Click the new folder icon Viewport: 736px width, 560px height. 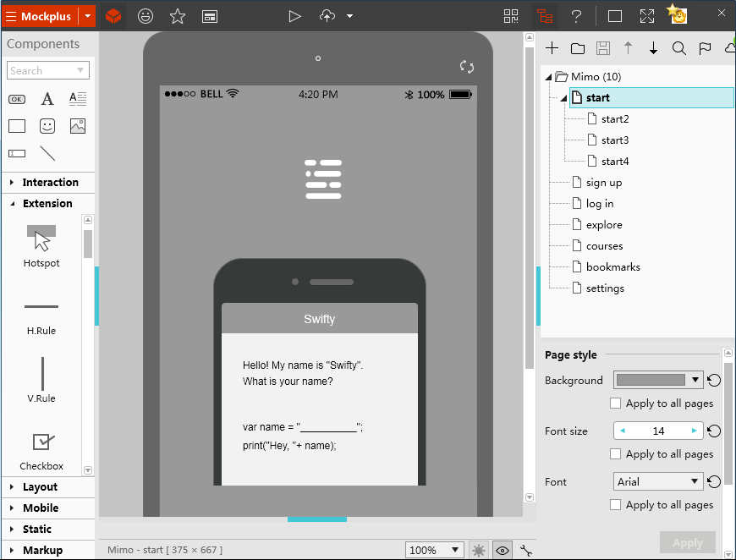point(578,48)
